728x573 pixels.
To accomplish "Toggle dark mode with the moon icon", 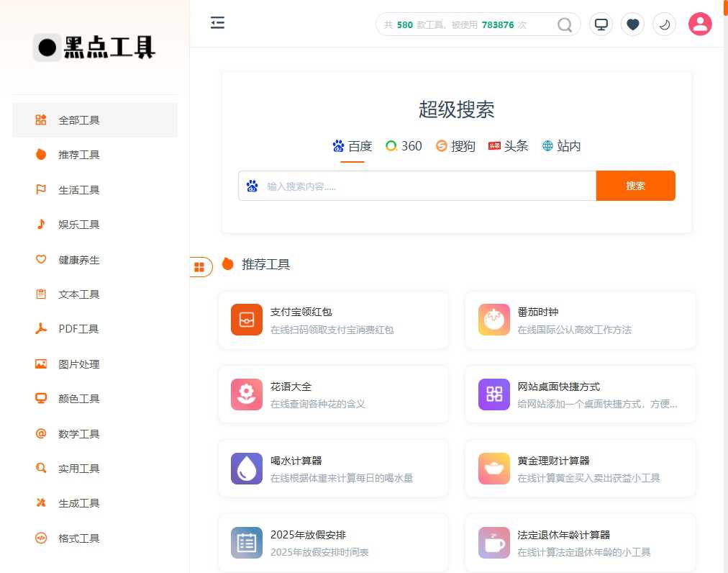I will tap(664, 24).
